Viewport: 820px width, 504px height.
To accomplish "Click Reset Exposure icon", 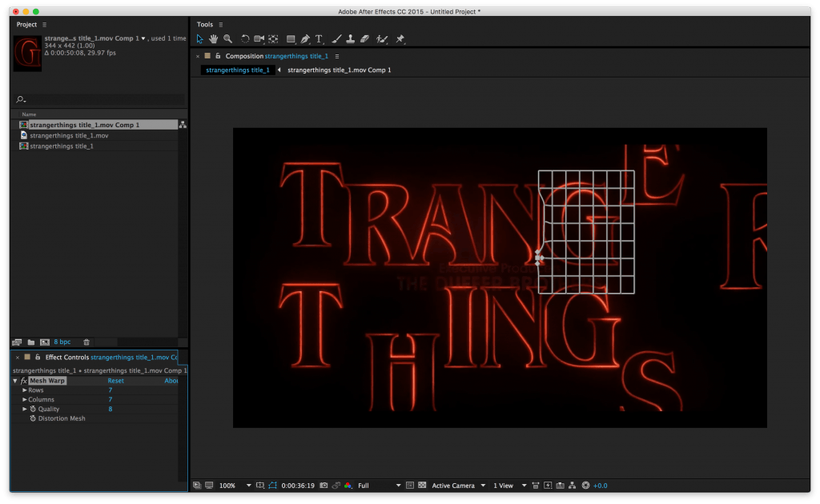I will tap(585, 486).
